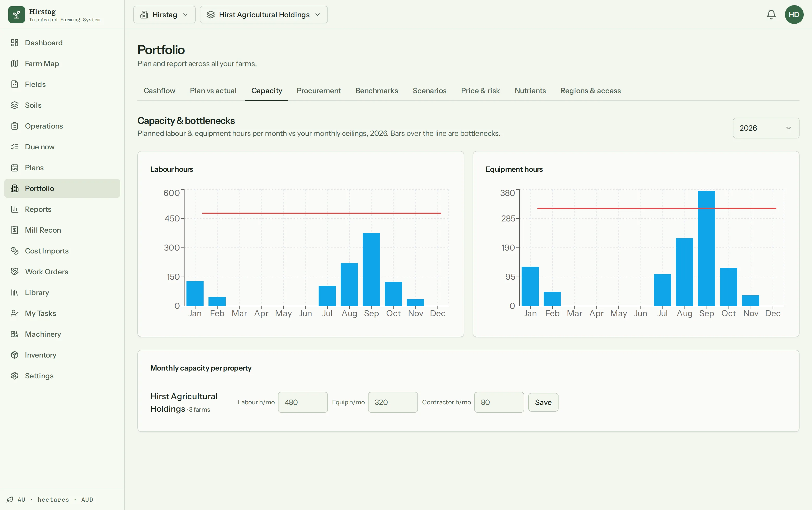This screenshot has height=510, width=812.
Task: Click the September bar in Labour hours chart
Action: pos(371,270)
